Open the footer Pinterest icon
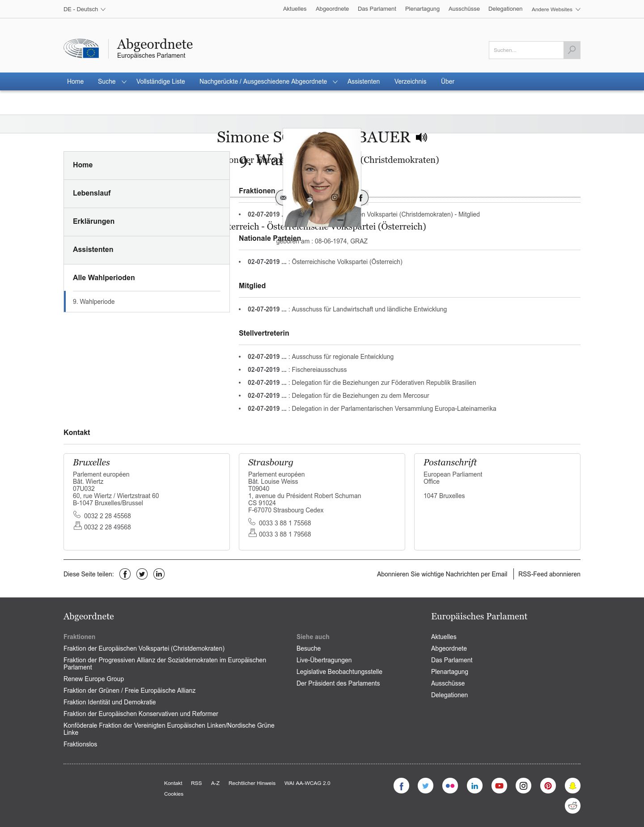Image resolution: width=644 pixels, height=827 pixels. (548, 785)
